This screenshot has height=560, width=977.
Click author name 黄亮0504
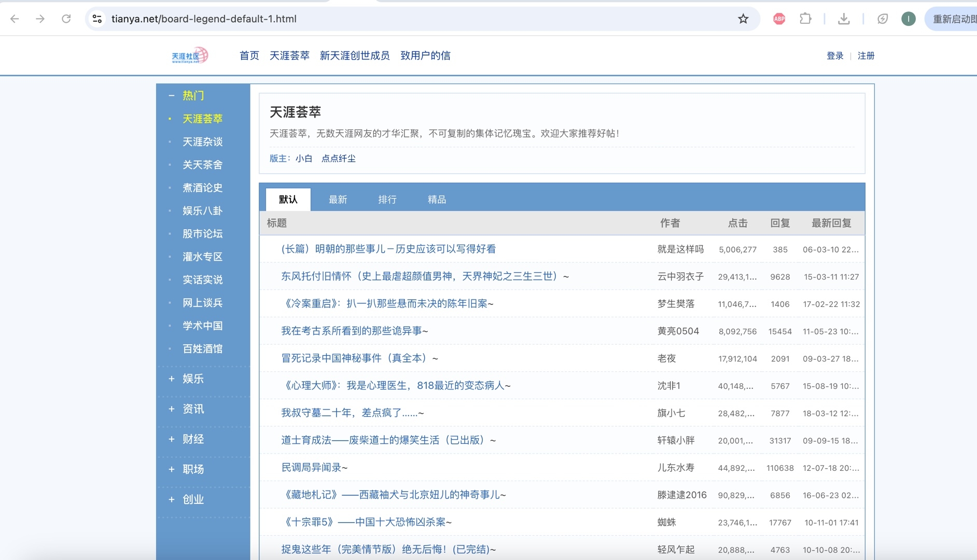(x=678, y=331)
